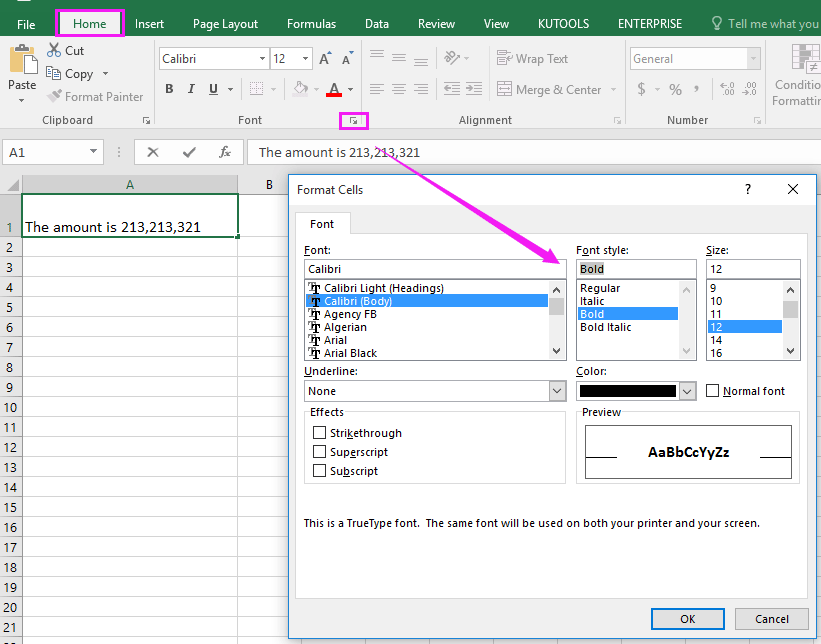This screenshot has height=644, width=821.
Task: Click the Wrap Text icon
Action: pyautogui.click(x=504, y=58)
